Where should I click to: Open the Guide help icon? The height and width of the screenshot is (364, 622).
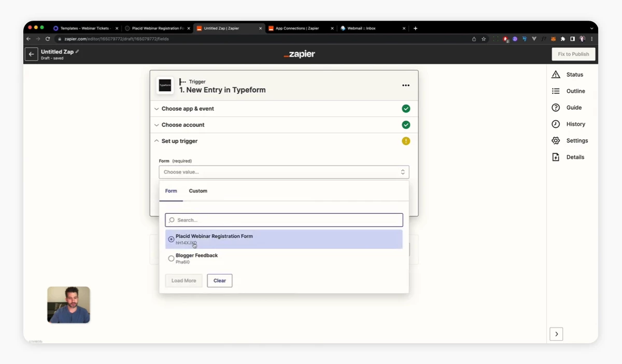coord(556,108)
